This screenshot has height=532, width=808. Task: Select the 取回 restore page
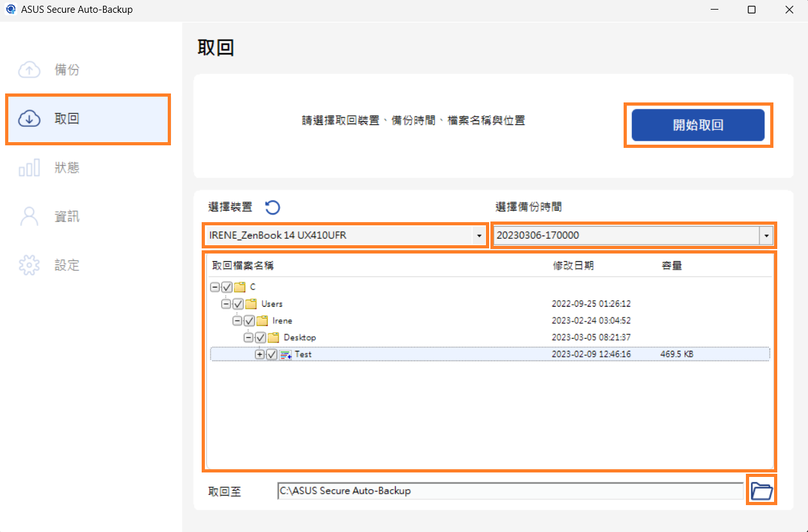(x=87, y=118)
